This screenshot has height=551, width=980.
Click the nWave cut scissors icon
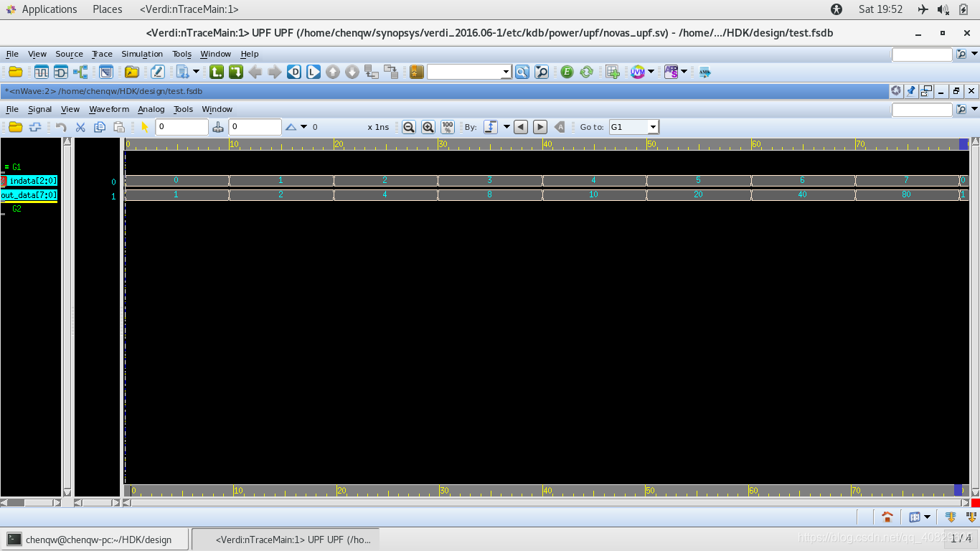click(80, 127)
